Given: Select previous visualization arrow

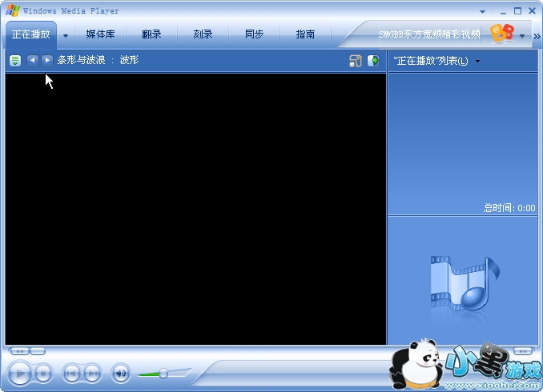Looking at the screenshot, I should point(33,60).
